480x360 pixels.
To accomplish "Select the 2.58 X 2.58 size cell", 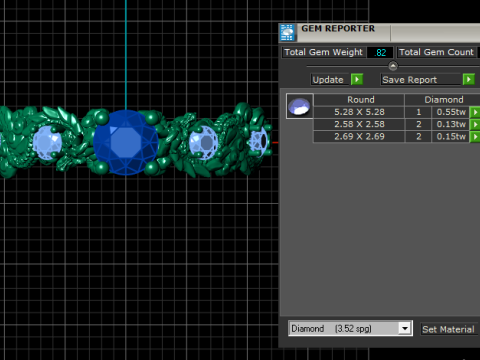I will pyautogui.click(x=359, y=124).
